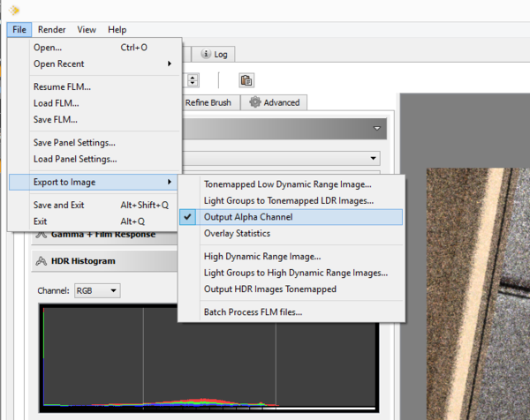Click the Advanced tab gear icon
This screenshot has width=530, height=420.
(255, 102)
